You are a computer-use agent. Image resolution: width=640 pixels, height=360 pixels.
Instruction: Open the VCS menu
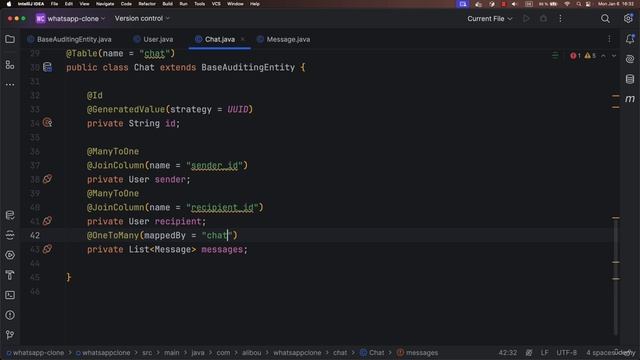216,4
